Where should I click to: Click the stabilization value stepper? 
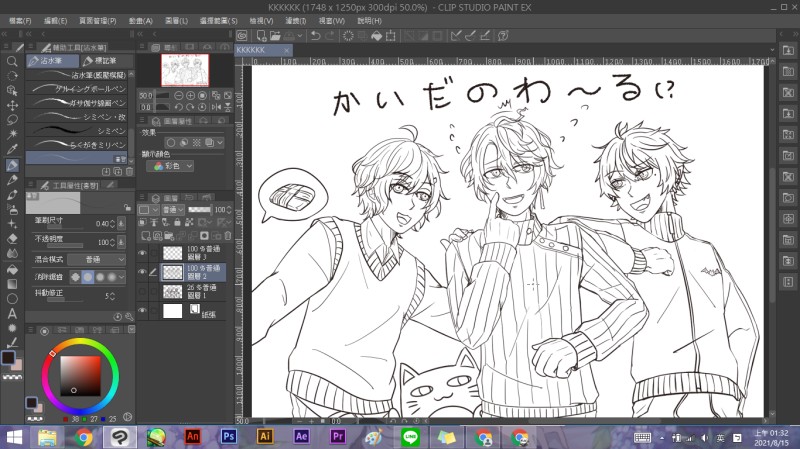pyautogui.click(x=112, y=296)
